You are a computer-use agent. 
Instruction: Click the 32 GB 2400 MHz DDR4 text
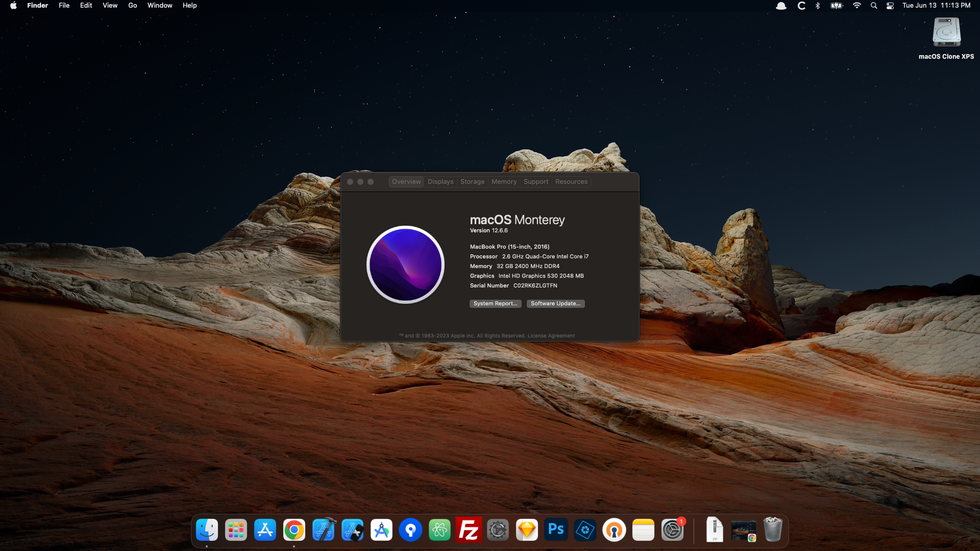pyautogui.click(x=528, y=267)
